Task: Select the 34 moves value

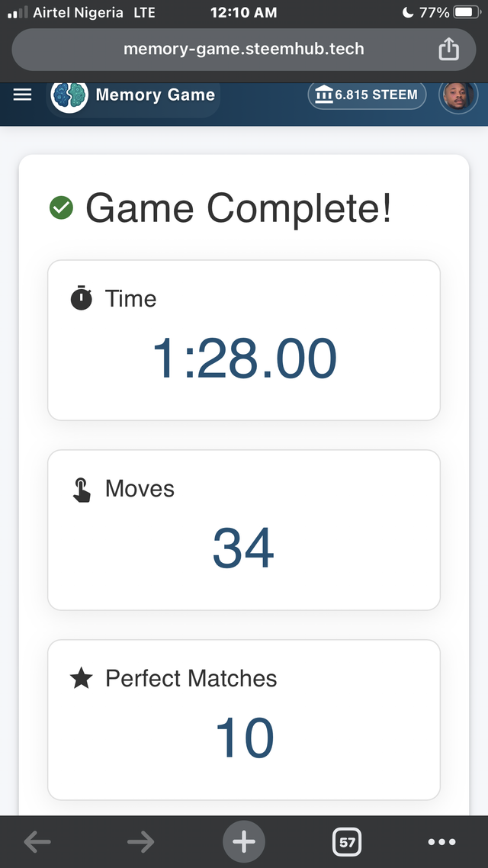Action: click(243, 548)
